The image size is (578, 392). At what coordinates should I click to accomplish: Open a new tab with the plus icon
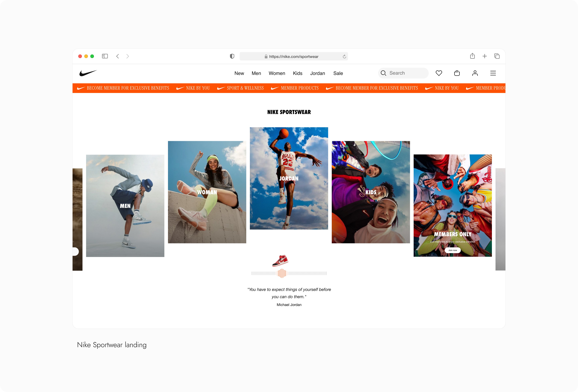485,56
